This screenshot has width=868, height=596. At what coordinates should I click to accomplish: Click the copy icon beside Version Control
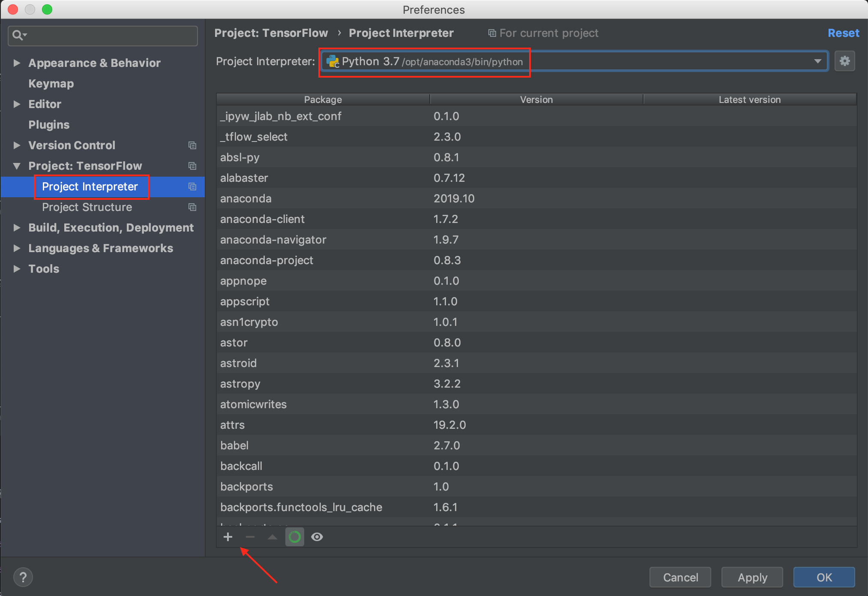pos(192,145)
